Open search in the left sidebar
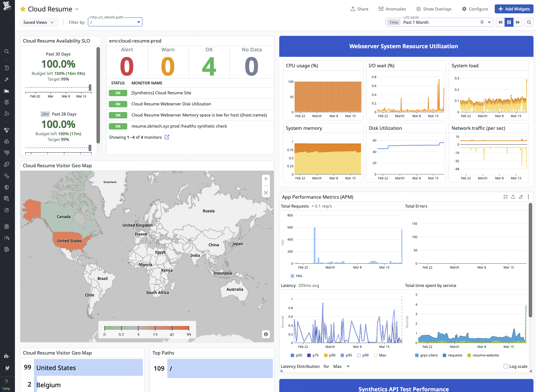536x392 pixels. pyautogui.click(x=7, y=51)
